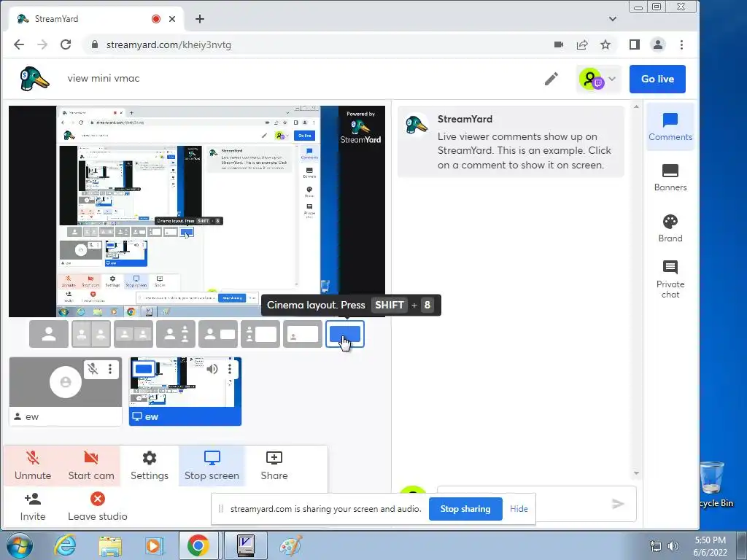Open the Chrome profile menu

click(658, 44)
